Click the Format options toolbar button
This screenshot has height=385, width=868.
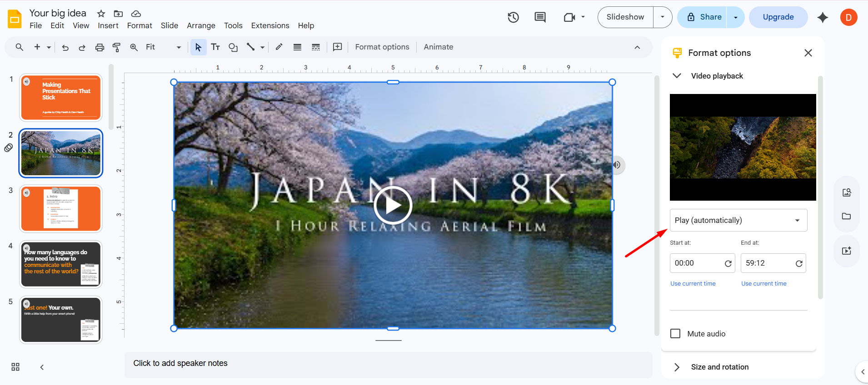point(382,47)
